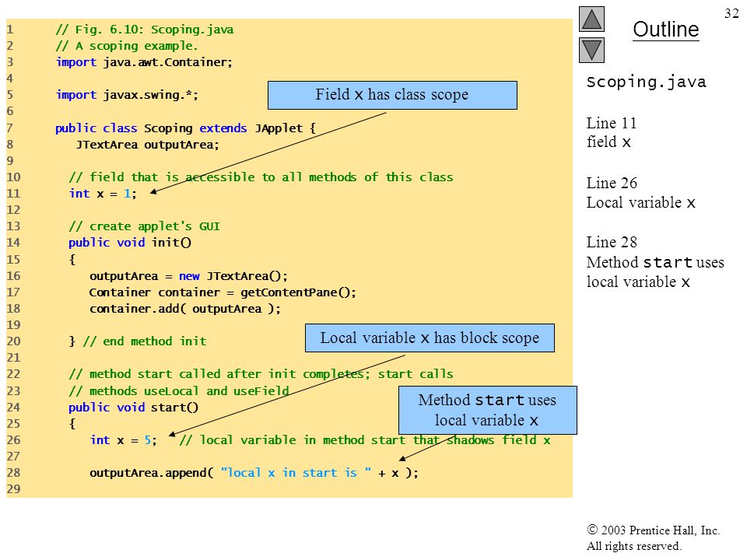Select the Scoping.java outline title
The height and width of the screenshot is (560, 747).
[x=646, y=82]
